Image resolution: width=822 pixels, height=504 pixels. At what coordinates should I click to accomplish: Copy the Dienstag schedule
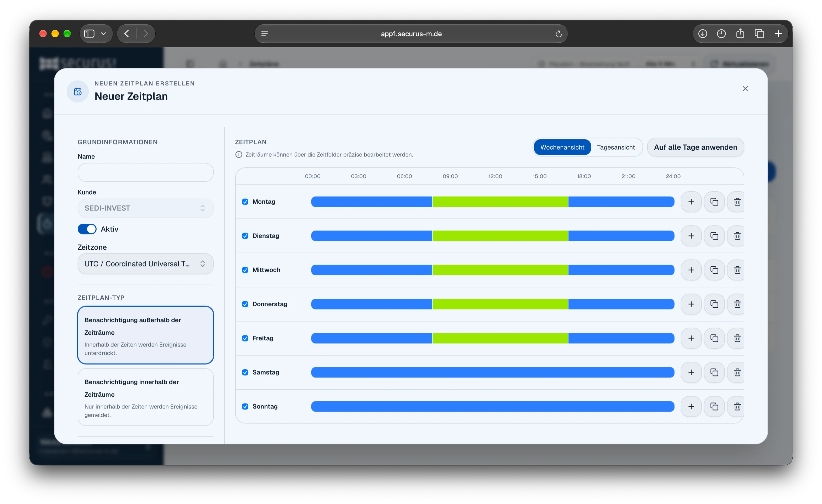tap(714, 236)
